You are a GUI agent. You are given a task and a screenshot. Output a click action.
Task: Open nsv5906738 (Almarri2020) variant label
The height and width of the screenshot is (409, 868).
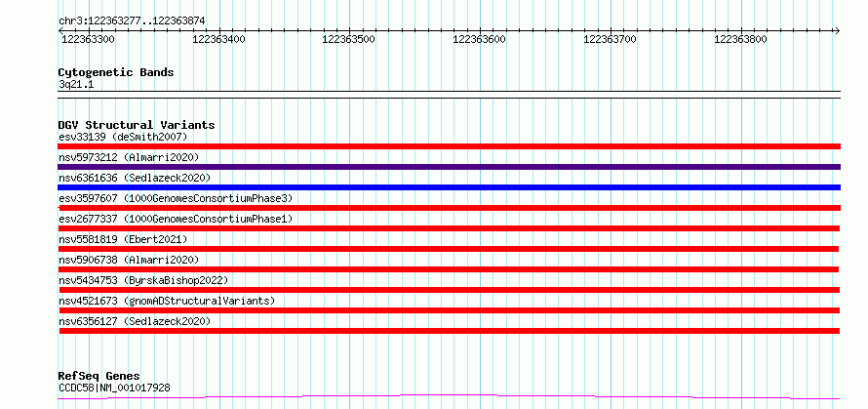129,260
